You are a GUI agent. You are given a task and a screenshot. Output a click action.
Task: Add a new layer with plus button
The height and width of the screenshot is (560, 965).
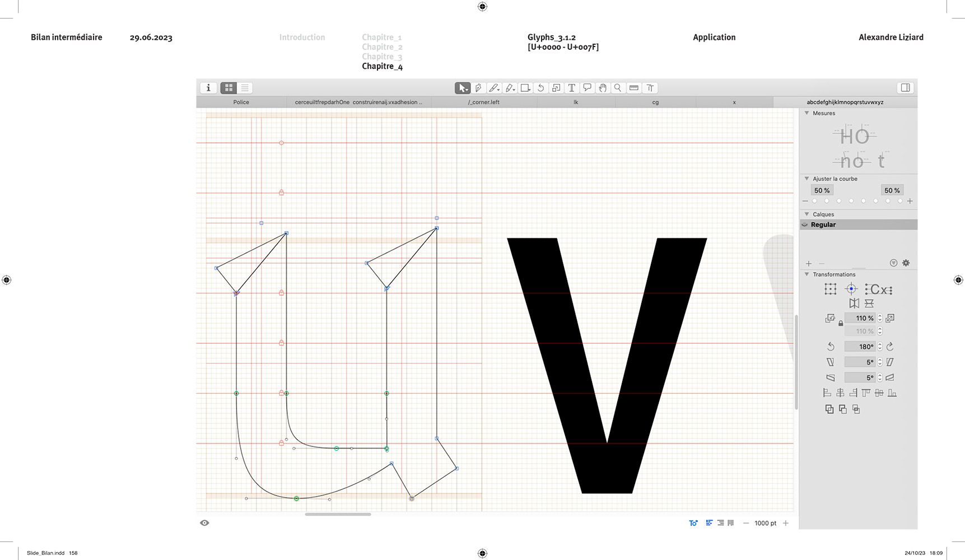(808, 264)
